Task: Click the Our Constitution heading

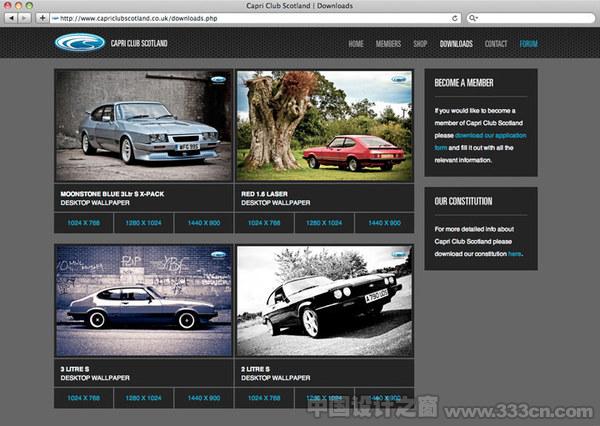Action: point(463,201)
